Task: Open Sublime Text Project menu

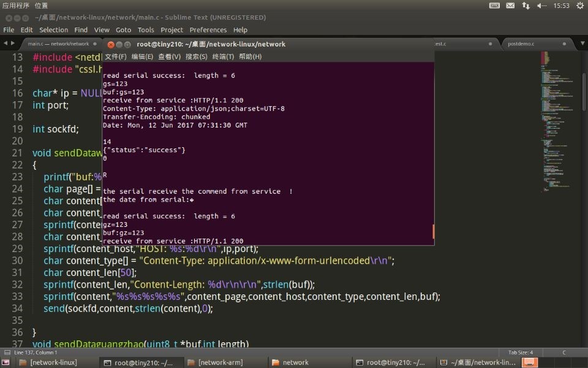Action: 171,29
